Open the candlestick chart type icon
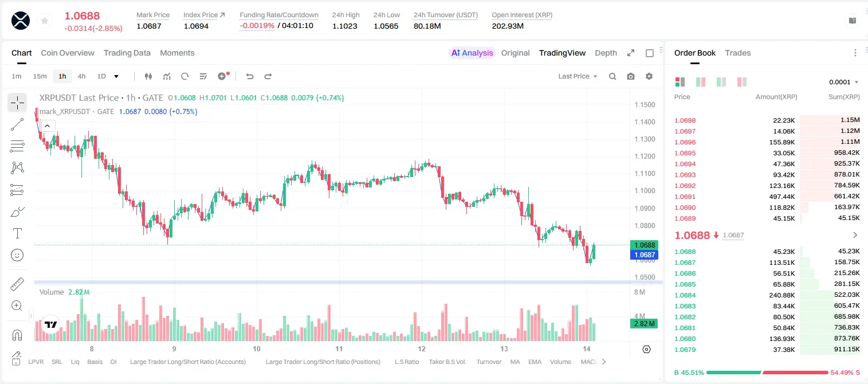868x384 pixels. point(148,76)
